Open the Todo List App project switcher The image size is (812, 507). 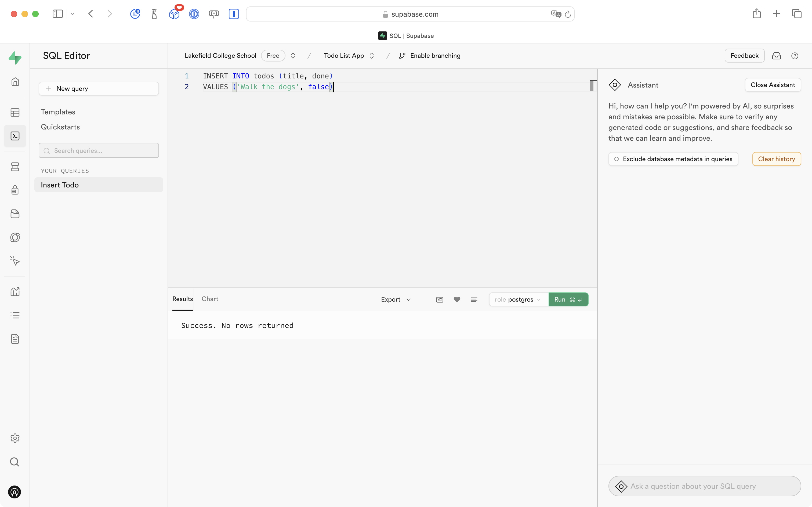[349, 56]
